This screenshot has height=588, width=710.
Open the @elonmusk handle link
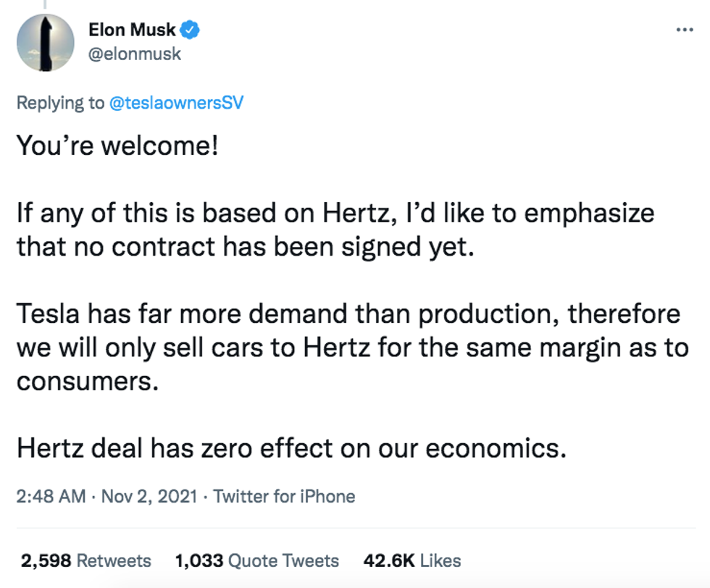pyautogui.click(x=134, y=54)
